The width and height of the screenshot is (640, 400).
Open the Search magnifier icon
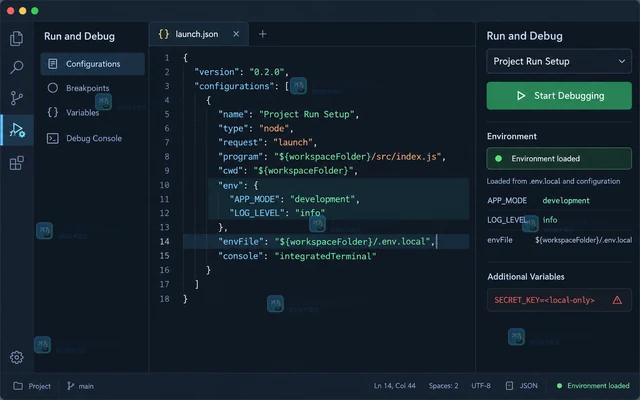pyautogui.click(x=16, y=67)
